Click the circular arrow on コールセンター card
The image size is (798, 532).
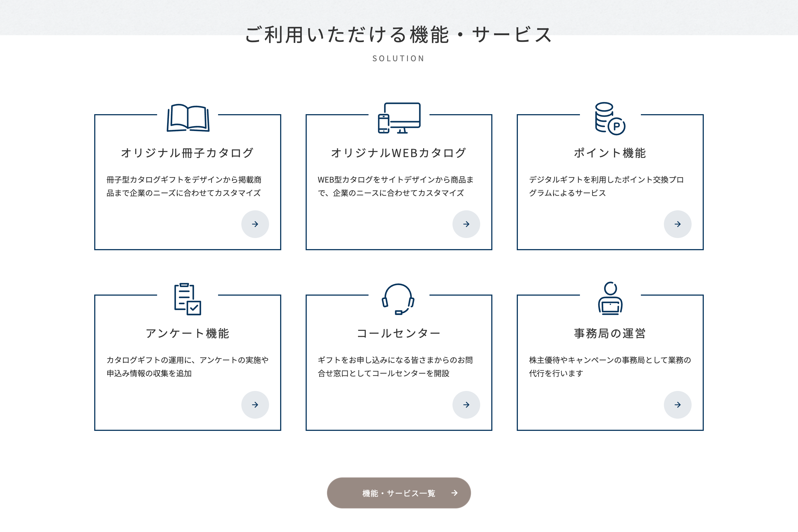coord(467,405)
